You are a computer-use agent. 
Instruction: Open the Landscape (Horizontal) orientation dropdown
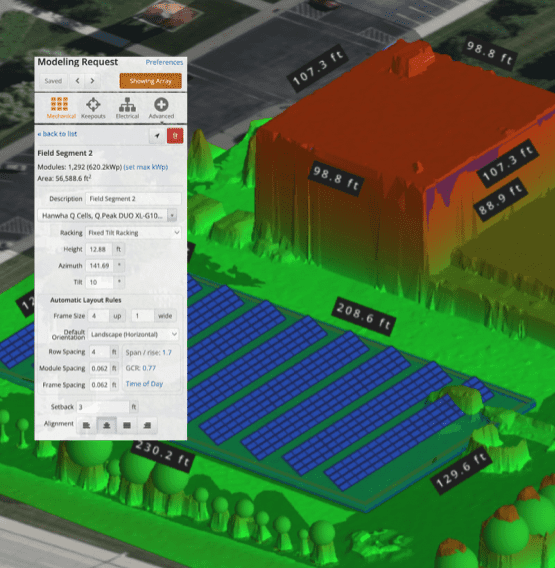tap(133, 334)
